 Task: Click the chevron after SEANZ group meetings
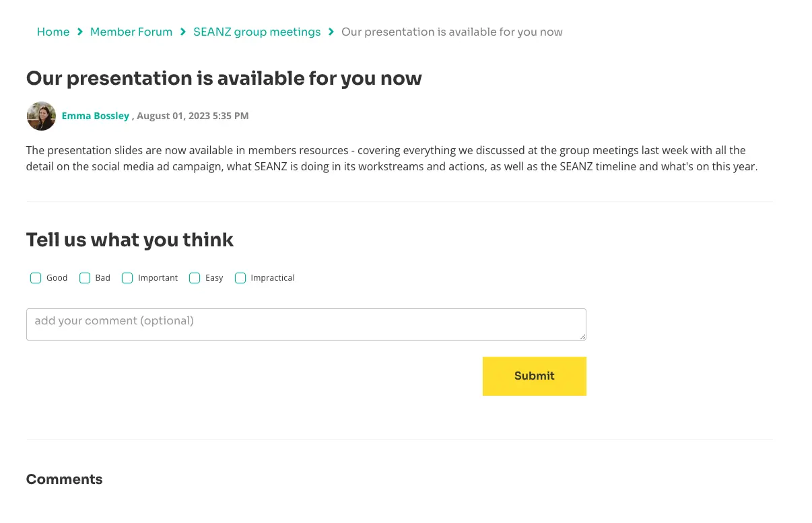coord(331,32)
